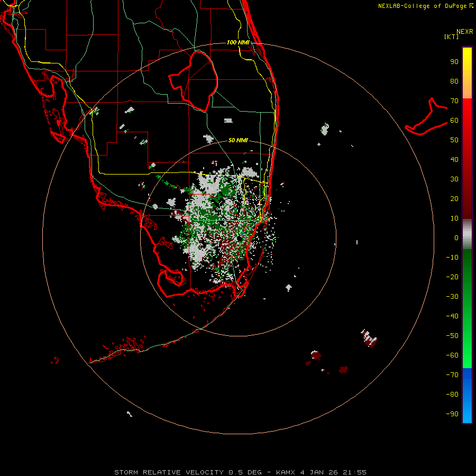This screenshot has width=476, height=476.
Task: Click the 4 JAN 26 date text
Action: tap(319, 472)
